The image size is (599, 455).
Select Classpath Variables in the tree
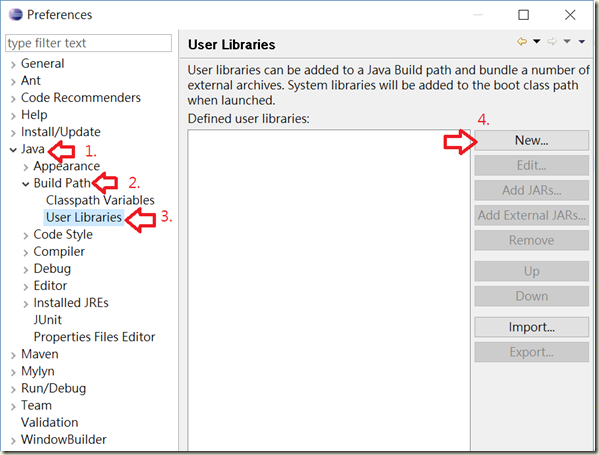click(x=100, y=200)
